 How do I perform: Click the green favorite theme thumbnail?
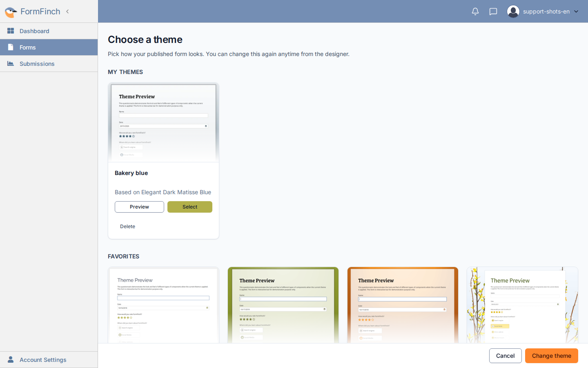(x=283, y=305)
